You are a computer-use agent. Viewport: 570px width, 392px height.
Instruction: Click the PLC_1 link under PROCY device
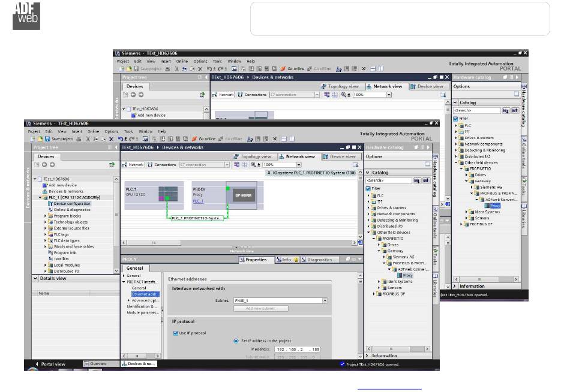click(x=198, y=201)
